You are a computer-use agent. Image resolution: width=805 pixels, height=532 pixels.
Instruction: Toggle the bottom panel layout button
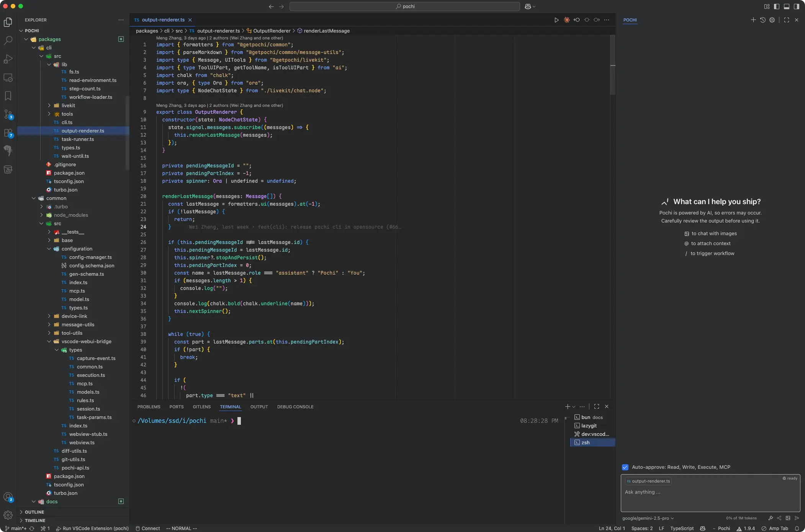[x=786, y=7]
